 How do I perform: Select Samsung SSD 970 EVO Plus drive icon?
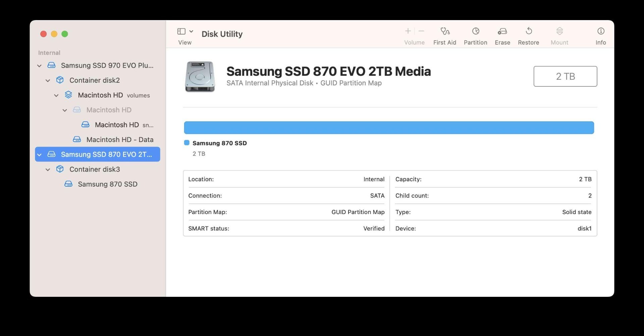tap(51, 65)
